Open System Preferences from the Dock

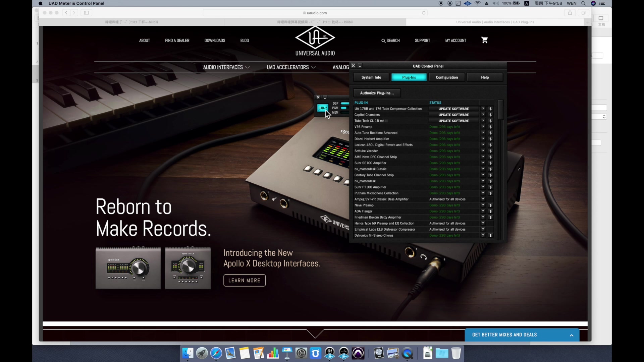pyautogui.click(x=301, y=353)
